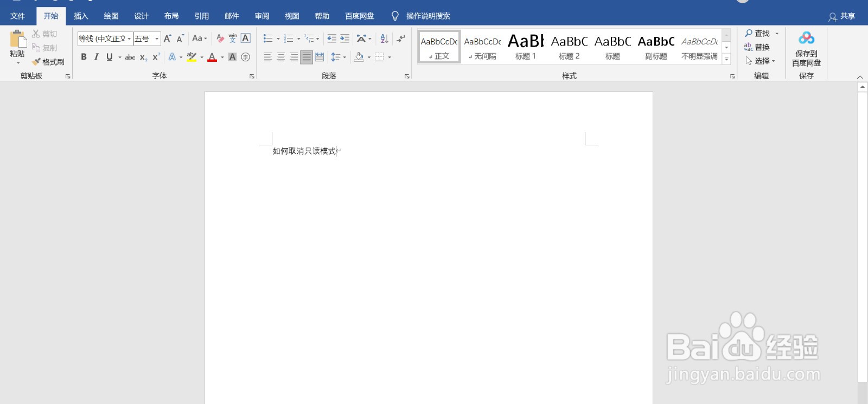The width and height of the screenshot is (868, 404).
Task: Apply multilevel list
Action: (x=309, y=39)
